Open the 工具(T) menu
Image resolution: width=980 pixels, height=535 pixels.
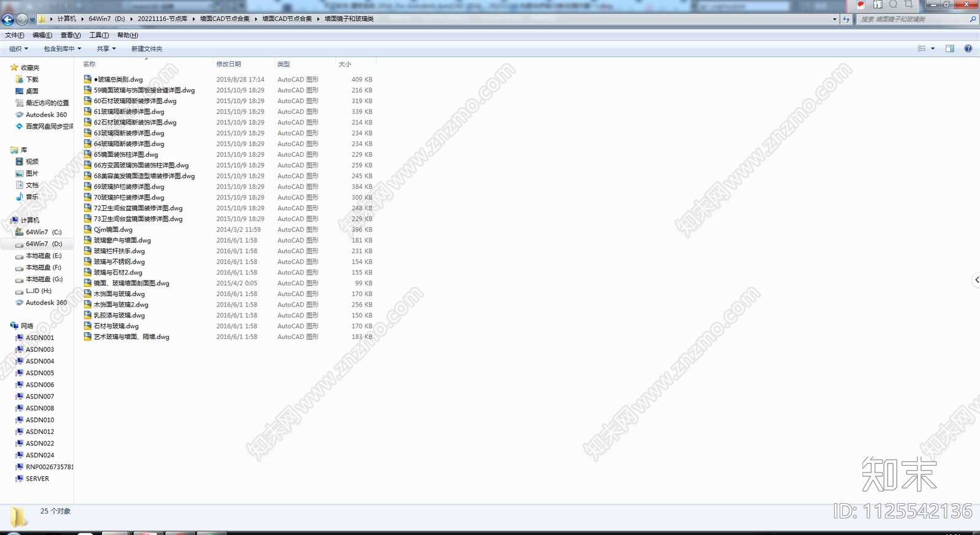(x=99, y=35)
